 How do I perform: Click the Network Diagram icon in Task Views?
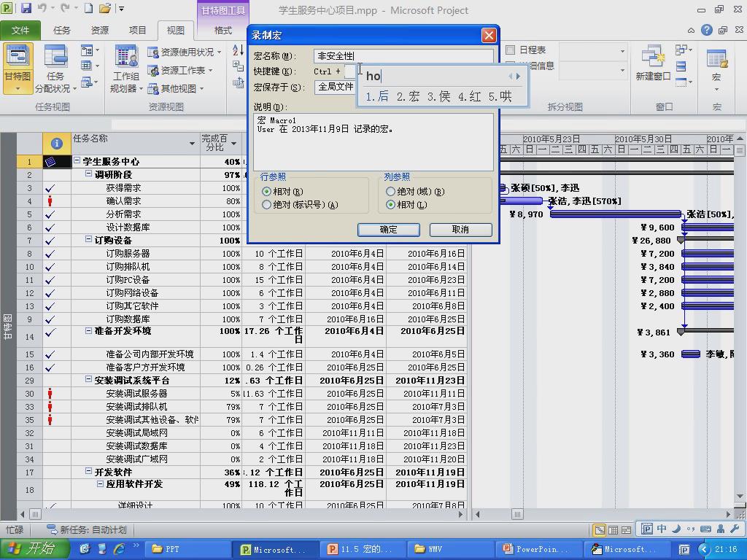pos(87,50)
